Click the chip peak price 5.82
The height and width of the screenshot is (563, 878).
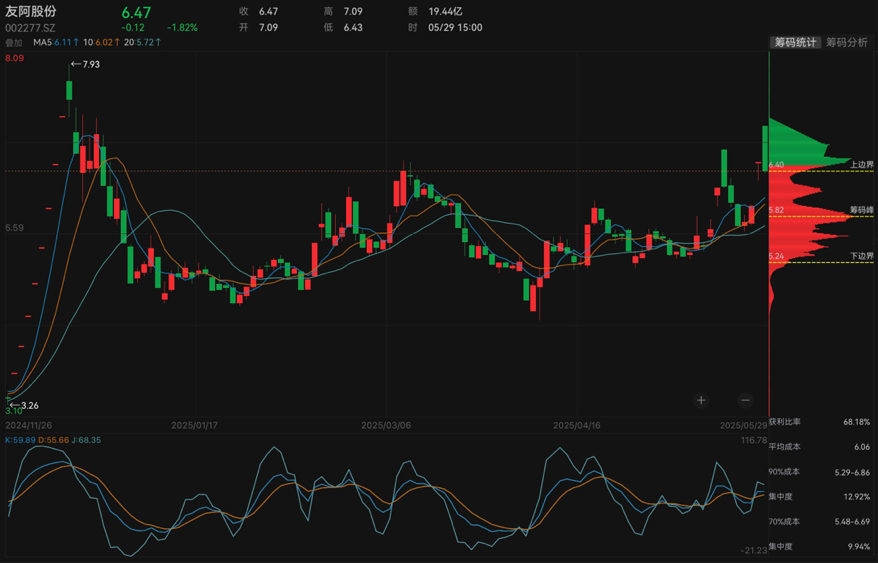[777, 210]
